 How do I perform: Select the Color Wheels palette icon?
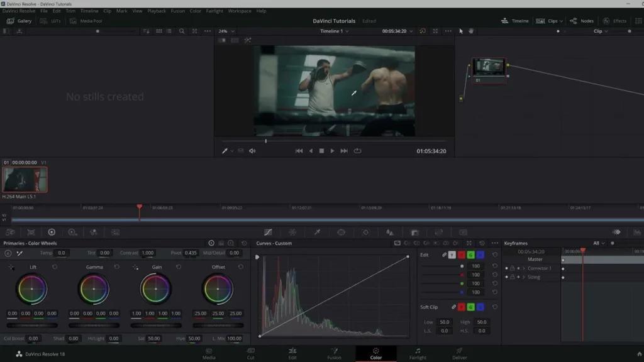click(52, 233)
